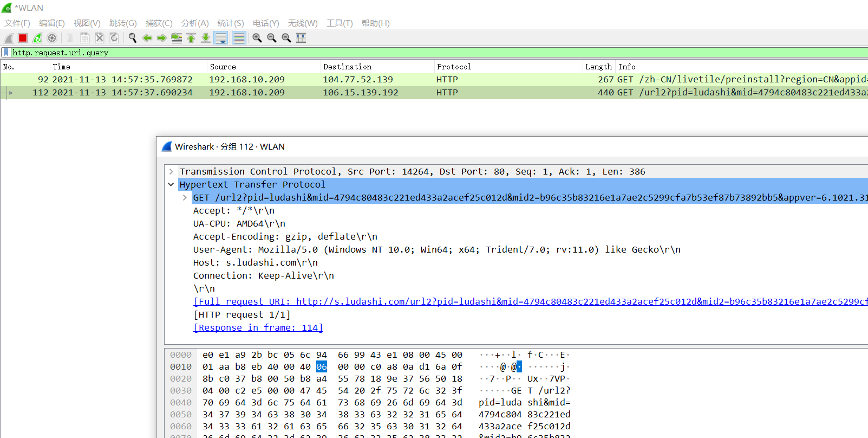Collapse the Hypertext Transfer Protocol tree

(171, 184)
